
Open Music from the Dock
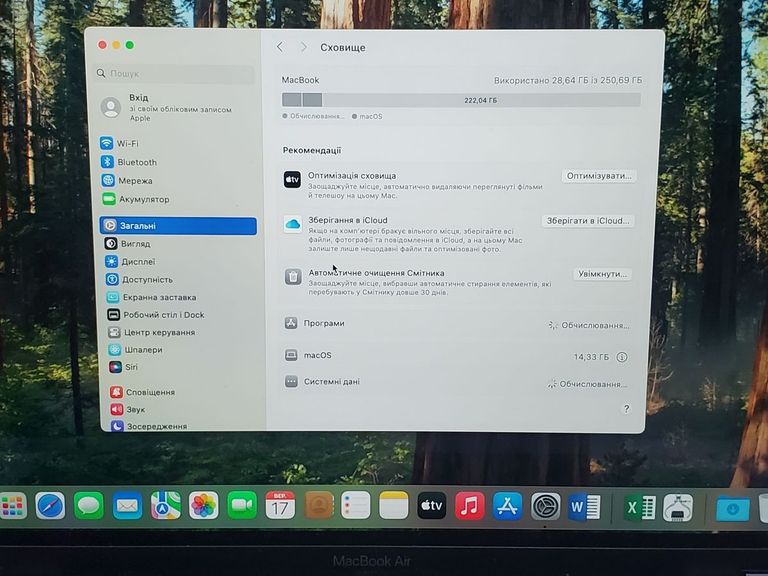470,506
